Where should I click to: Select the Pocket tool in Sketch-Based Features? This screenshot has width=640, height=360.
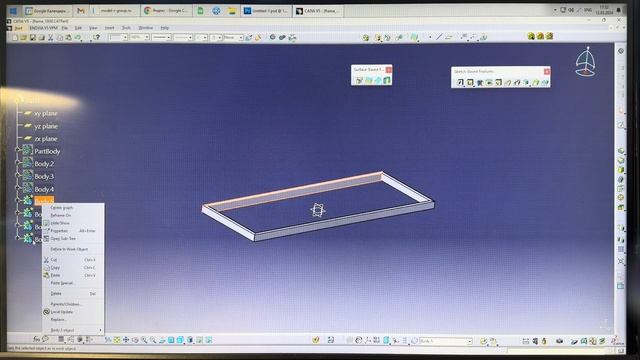(470, 82)
